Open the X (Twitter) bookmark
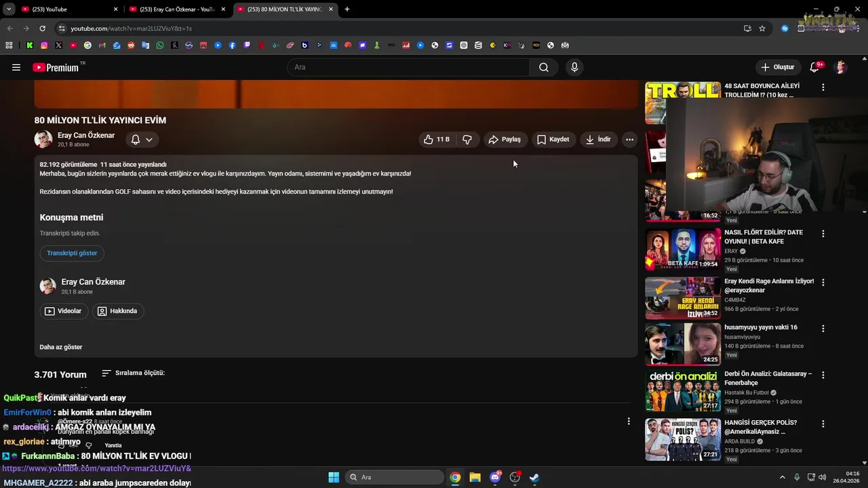Screen dimensions: 868x488 [x=59, y=45]
